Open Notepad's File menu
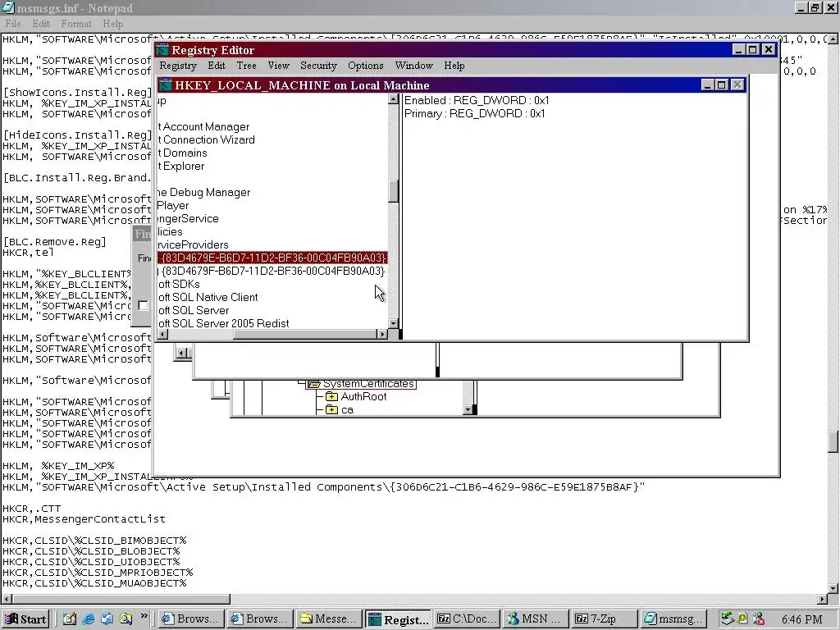 [x=13, y=24]
